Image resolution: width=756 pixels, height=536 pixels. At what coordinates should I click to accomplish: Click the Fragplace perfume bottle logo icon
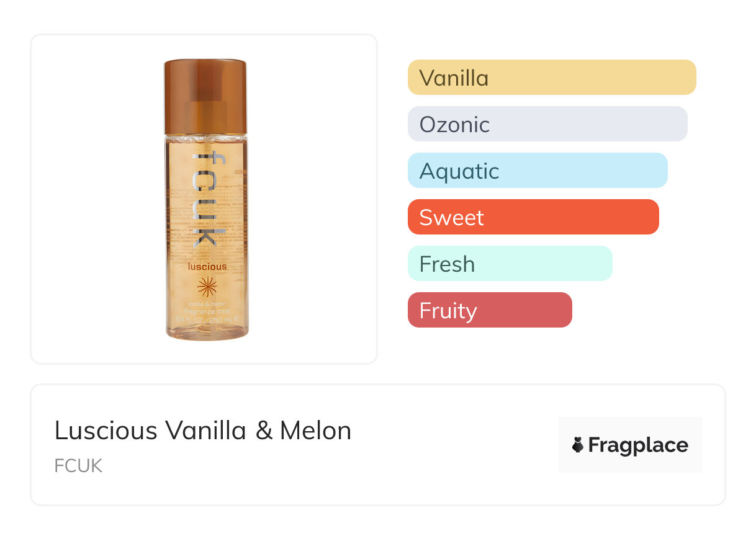578,445
